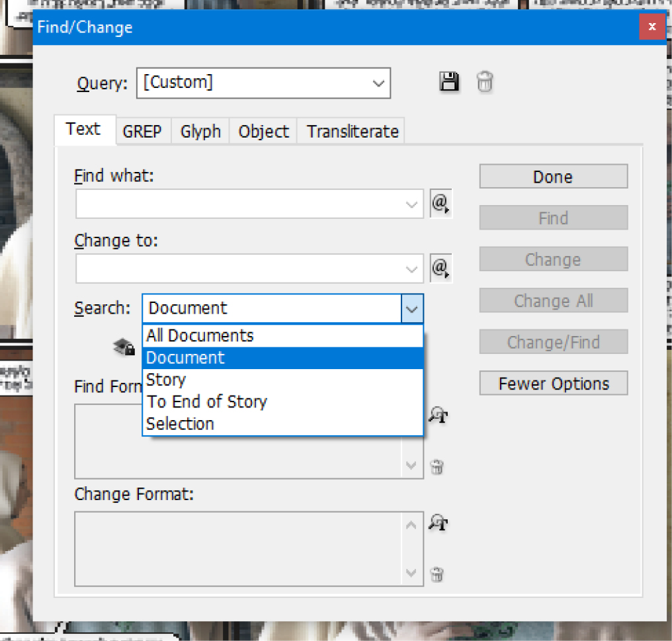Image resolution: width=672 pixels, height=641 pixels.
Task: Open special characters menu for Find what
Action: tap(441, 204)
